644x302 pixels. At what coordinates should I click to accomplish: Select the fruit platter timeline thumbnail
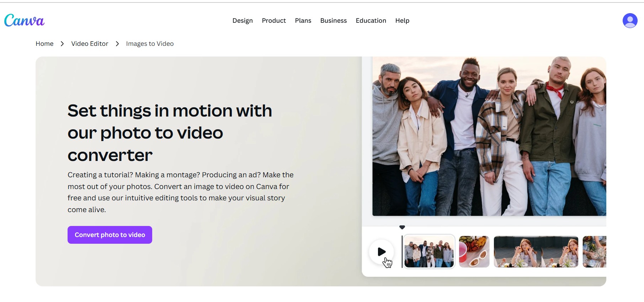474,252
